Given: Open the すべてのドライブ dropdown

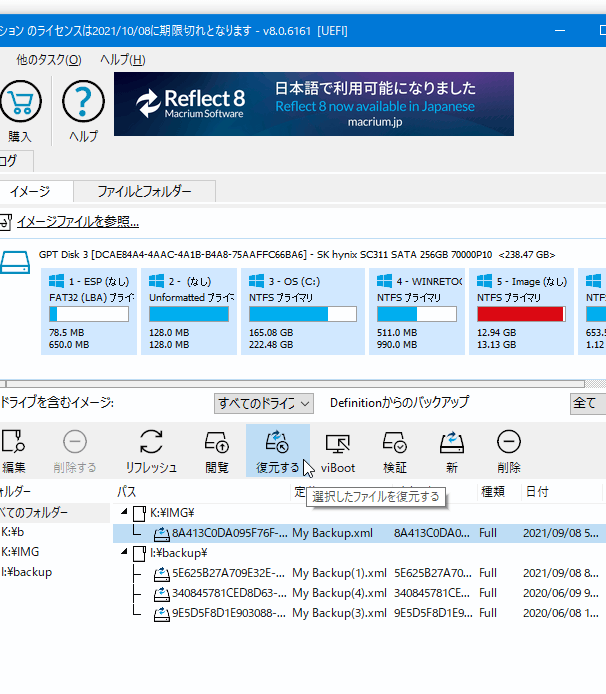Looking at the screenshot, I should pos(264,403).
